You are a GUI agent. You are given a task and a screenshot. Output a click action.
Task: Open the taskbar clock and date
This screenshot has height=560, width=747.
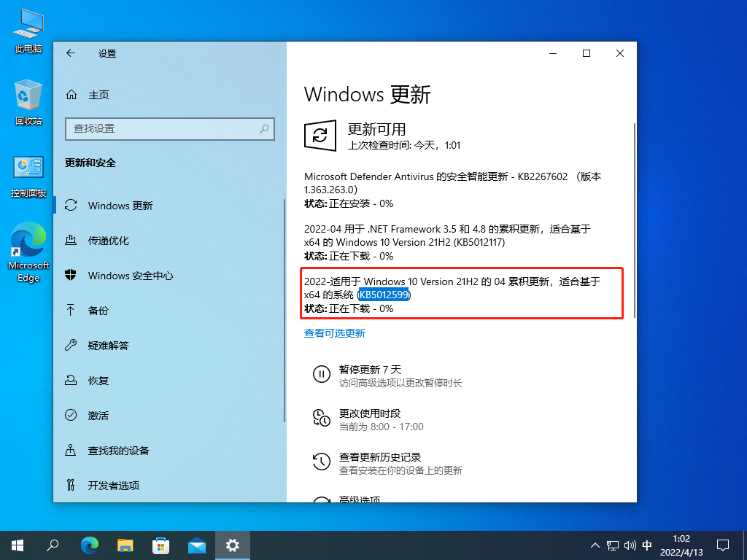(681, 545)
